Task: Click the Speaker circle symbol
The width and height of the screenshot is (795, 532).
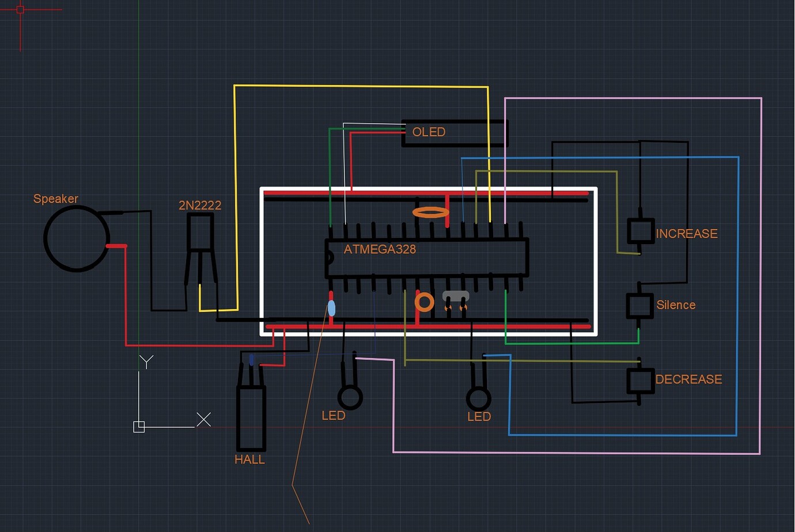Action: 77,238
